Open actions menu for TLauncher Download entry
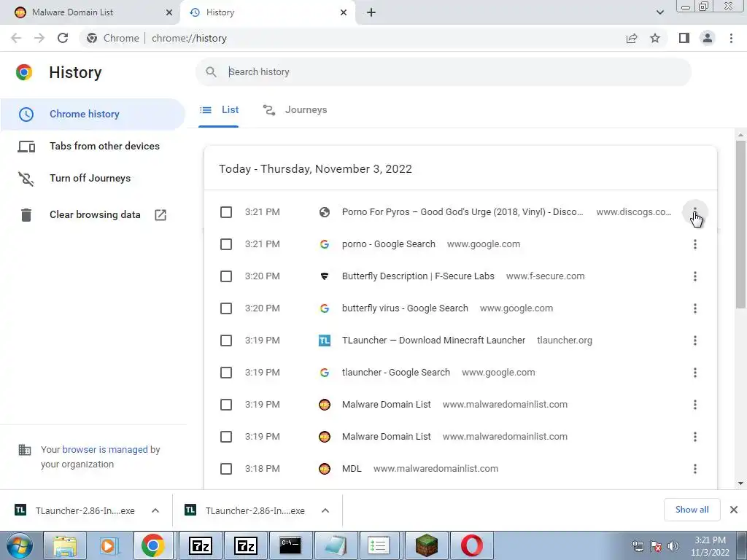Screen dimensions: 747x560 pos(695,341)
